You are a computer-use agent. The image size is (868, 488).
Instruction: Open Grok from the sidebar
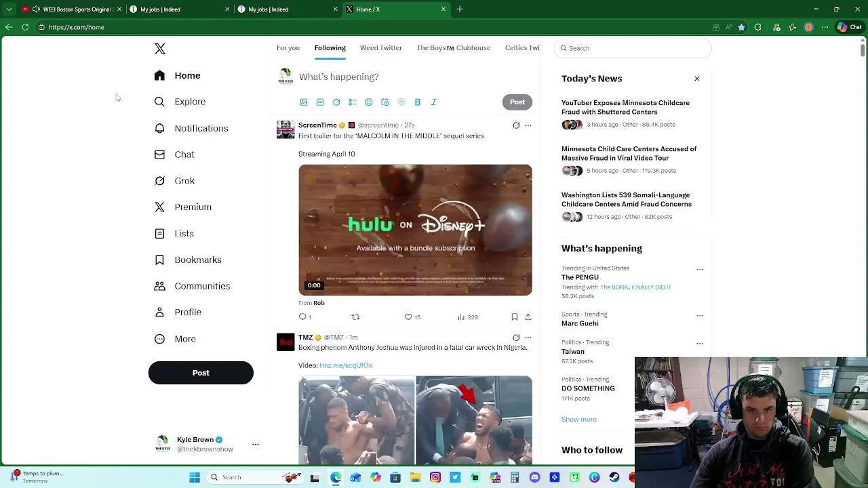[174, 181]
